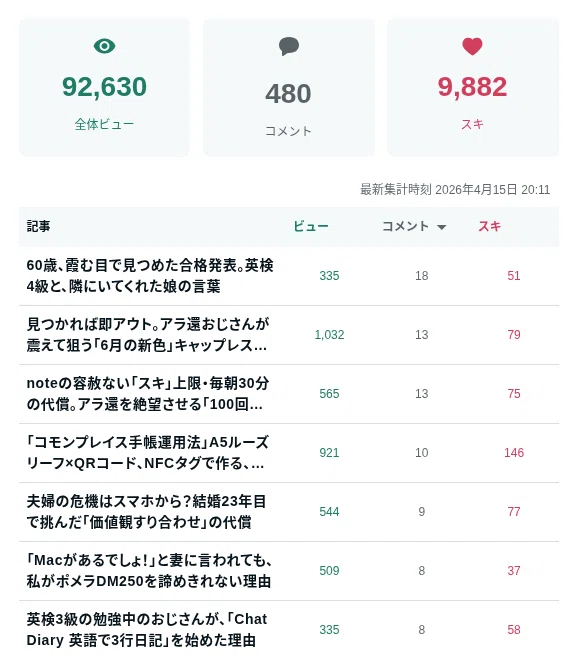
Task: Sort by コメント column header label
Action: coord(405,227)
